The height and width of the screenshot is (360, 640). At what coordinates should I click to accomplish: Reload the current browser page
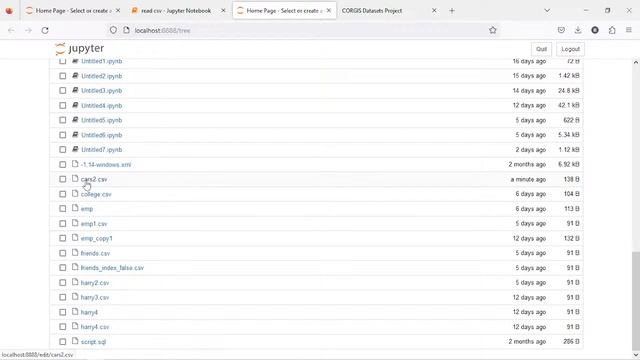click(45, 30)
